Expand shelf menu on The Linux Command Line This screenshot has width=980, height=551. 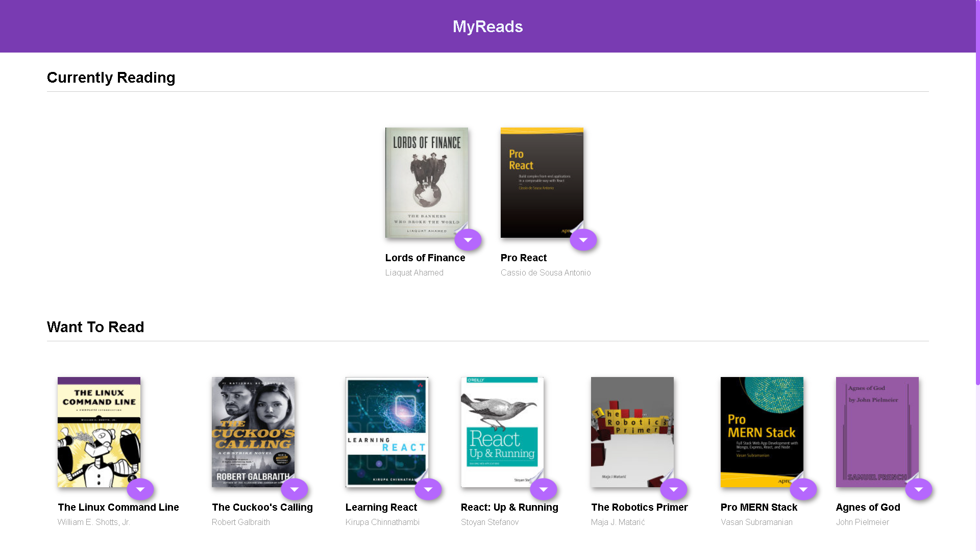[x=140, y=489]
